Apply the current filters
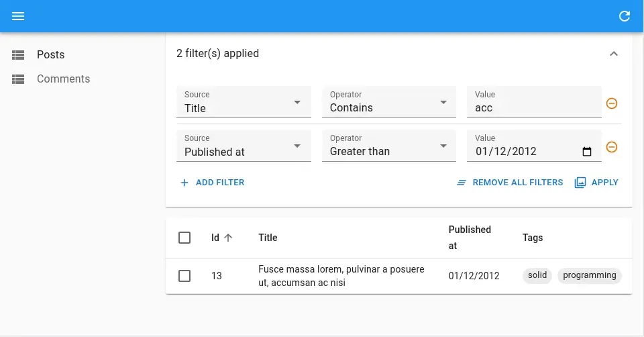Image resolution: width=644 pixels, height=337 pixels. [596, 183]
